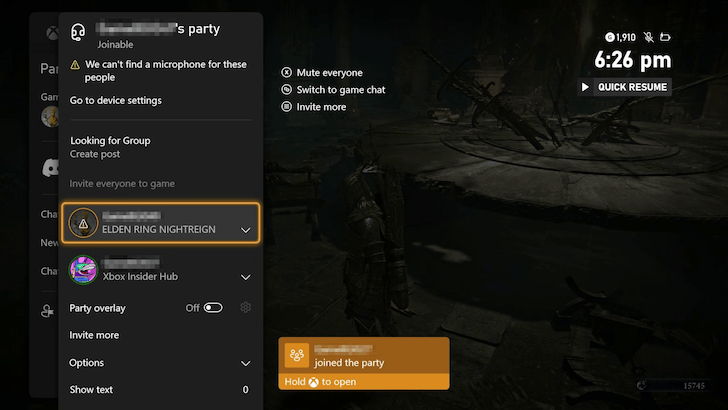The width and height of the screenshot is (728, 410).
Task: Click the Xbox logo in notification bar
Action: [314, 382]
